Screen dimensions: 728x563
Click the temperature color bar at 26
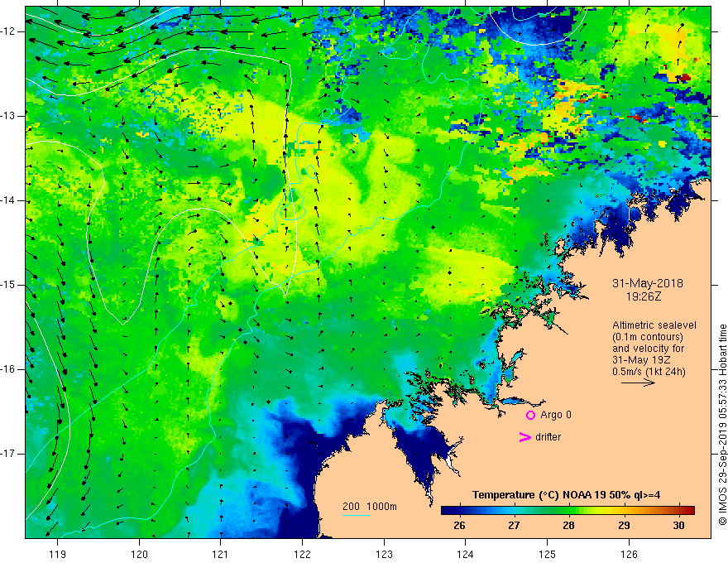click(x=460, y=510)
